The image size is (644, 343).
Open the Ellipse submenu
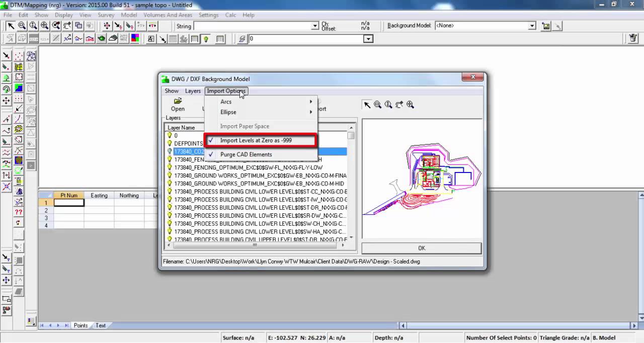[x=261, y=112]
